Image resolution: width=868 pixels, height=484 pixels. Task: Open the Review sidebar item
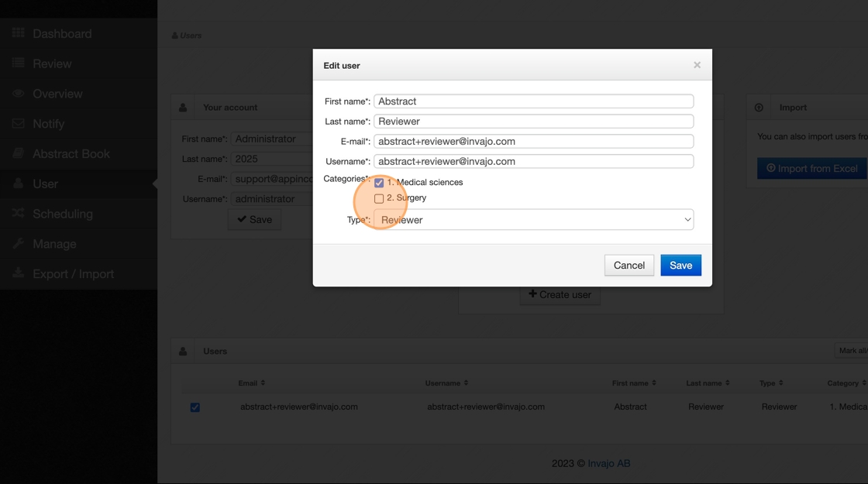[x=78, y=64]
